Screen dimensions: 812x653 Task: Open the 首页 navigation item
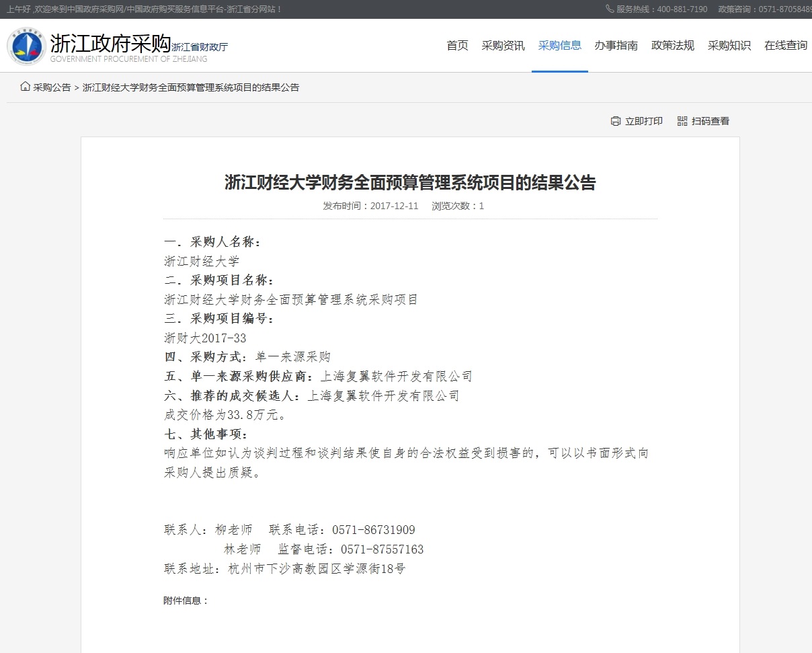tap(457, 46)
